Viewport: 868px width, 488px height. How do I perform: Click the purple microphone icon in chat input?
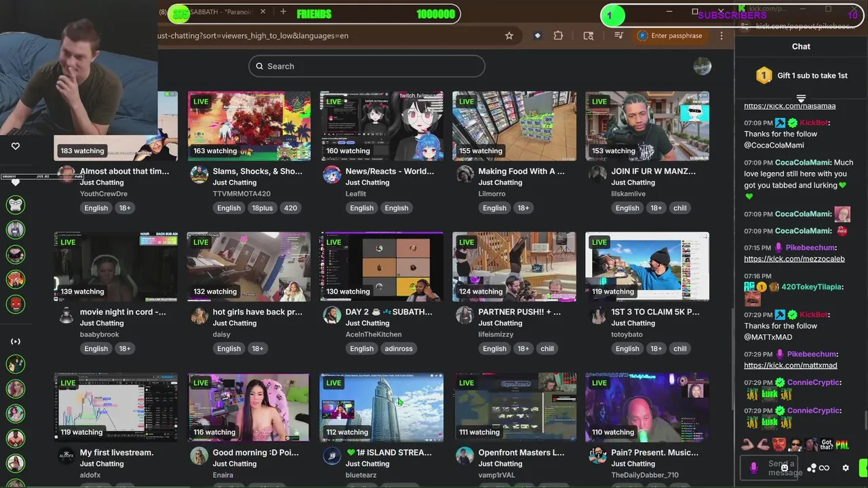753,468
